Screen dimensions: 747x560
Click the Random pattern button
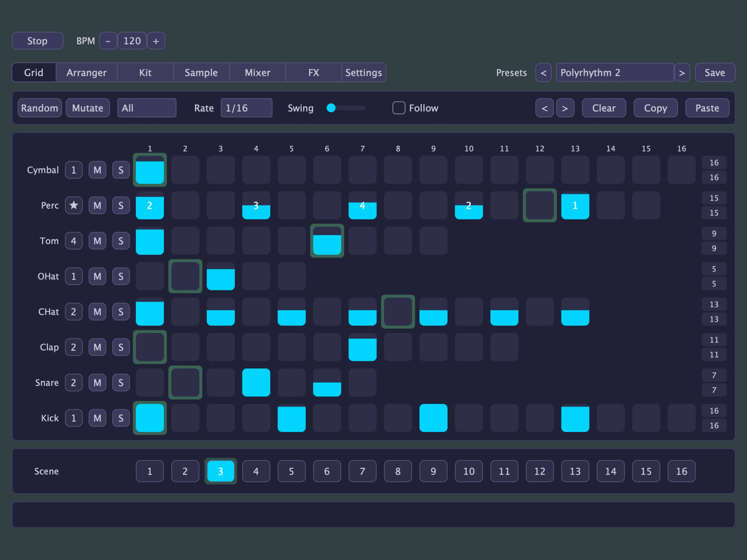click(40, 108)
